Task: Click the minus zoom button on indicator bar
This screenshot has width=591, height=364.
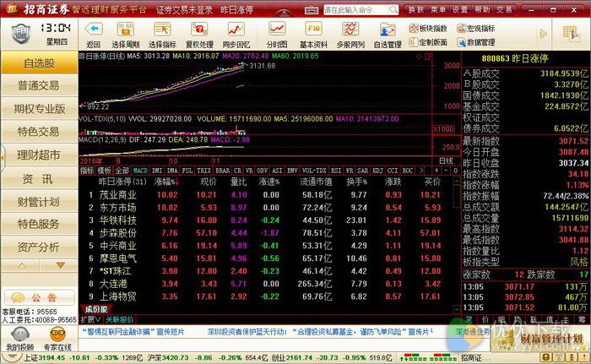Action: tap(446, 171)
